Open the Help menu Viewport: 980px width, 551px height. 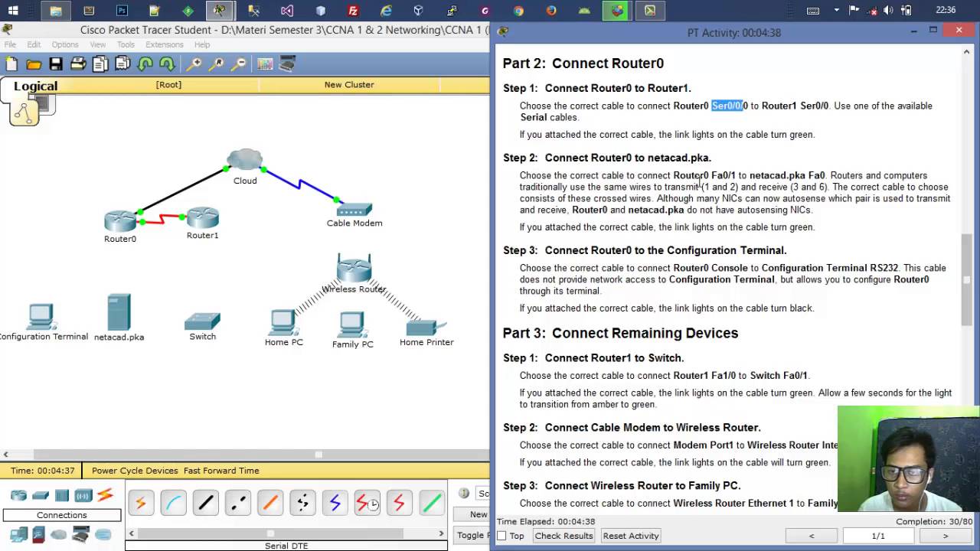202,44
